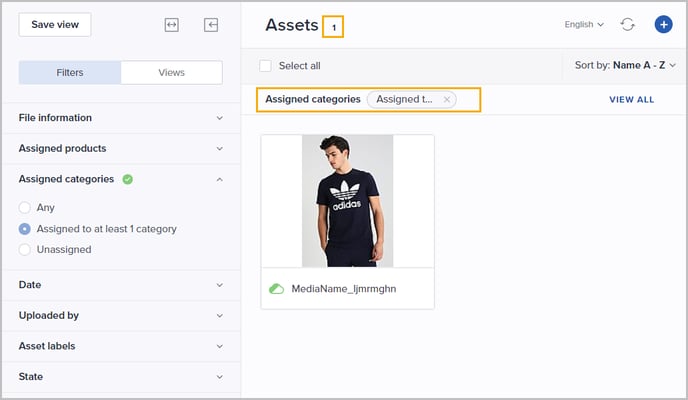The height and width of the screenshot is (400, 688).
Task: Open the adidas t-shirt asset thumbnail
Action: coord(348,201)
